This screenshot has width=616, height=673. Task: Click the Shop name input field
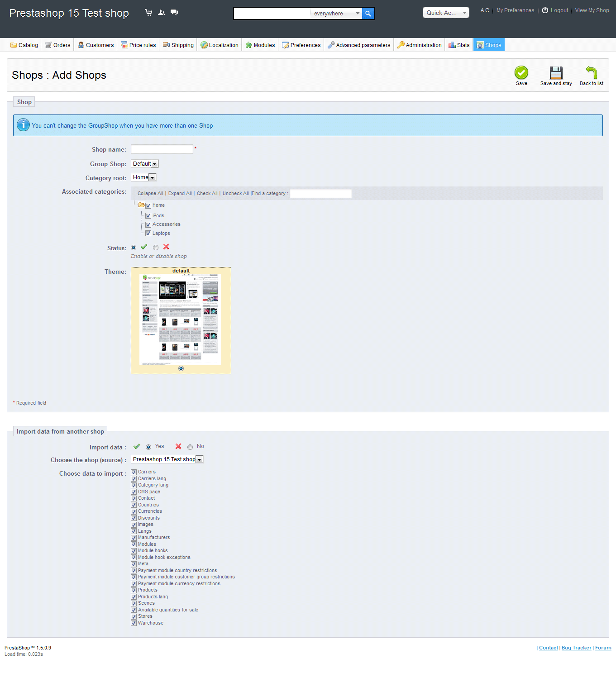pos(162,149)
